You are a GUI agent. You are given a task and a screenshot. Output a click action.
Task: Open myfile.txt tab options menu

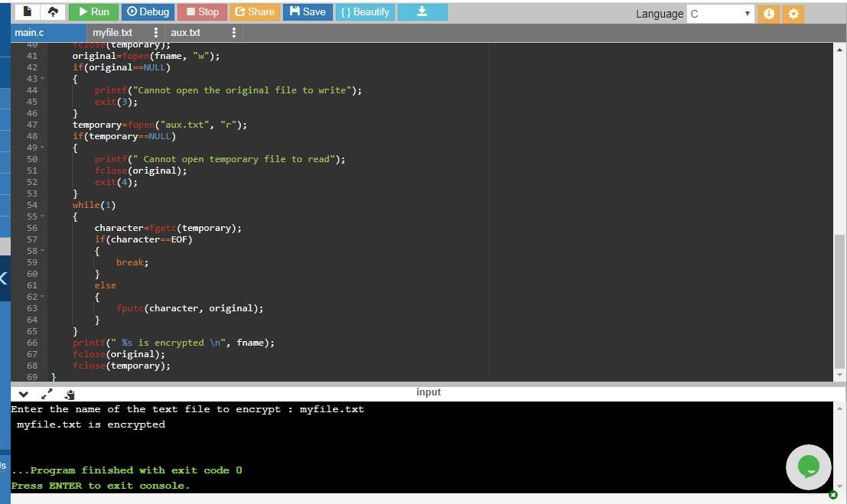tap(155, 32)
